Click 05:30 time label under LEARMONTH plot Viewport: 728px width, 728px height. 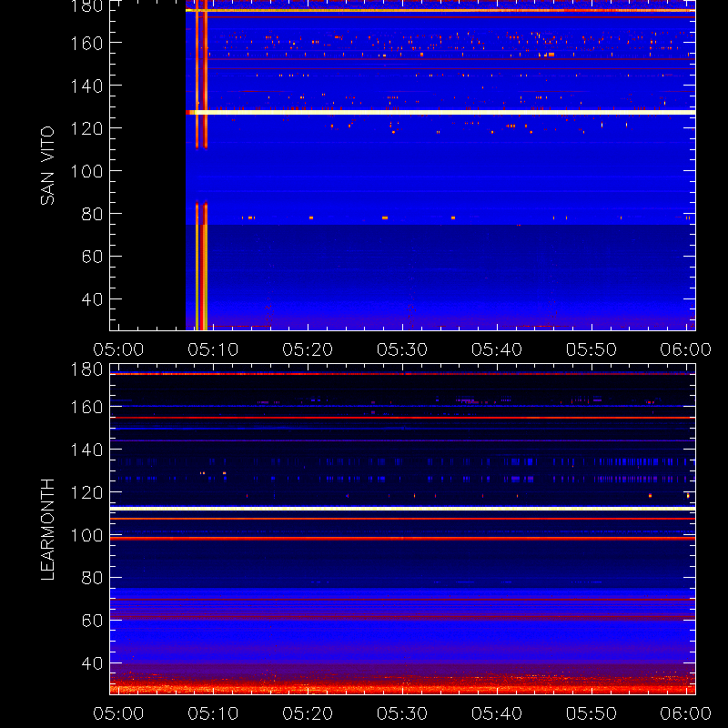(402, 713)
